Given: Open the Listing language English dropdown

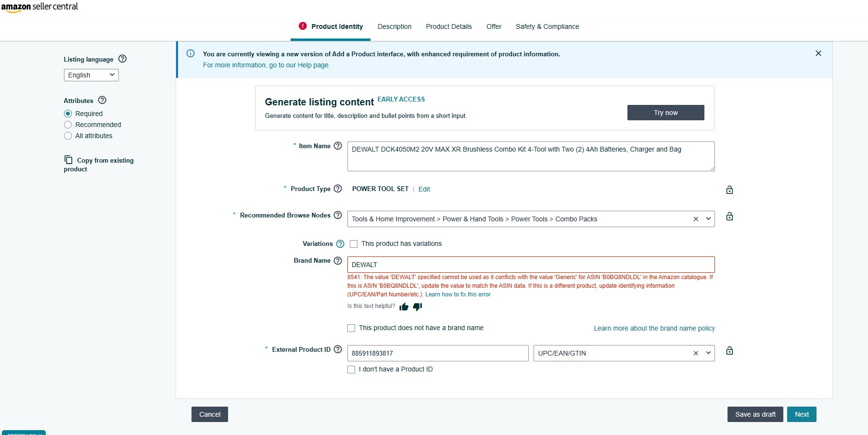Looking at the screenshot, I should tap(91, 75).
